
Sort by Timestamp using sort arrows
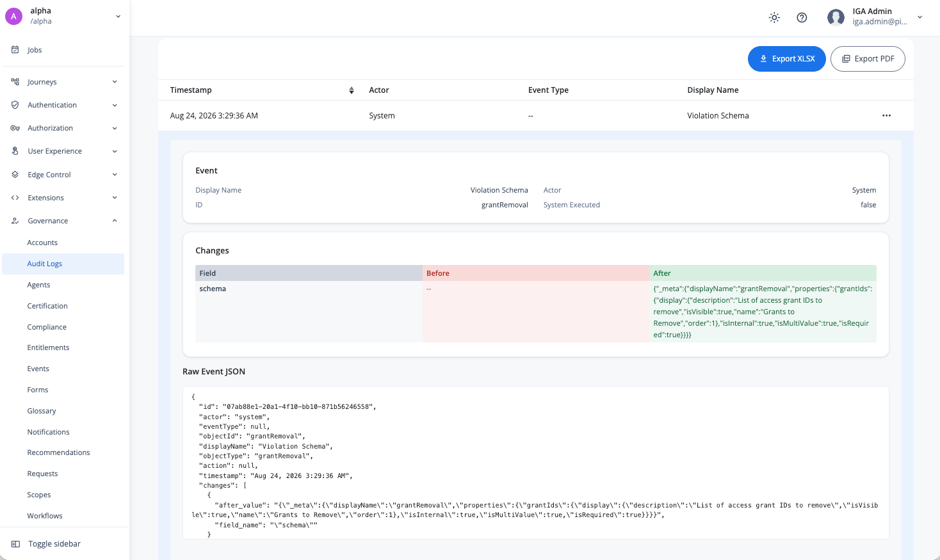(351, 90)
